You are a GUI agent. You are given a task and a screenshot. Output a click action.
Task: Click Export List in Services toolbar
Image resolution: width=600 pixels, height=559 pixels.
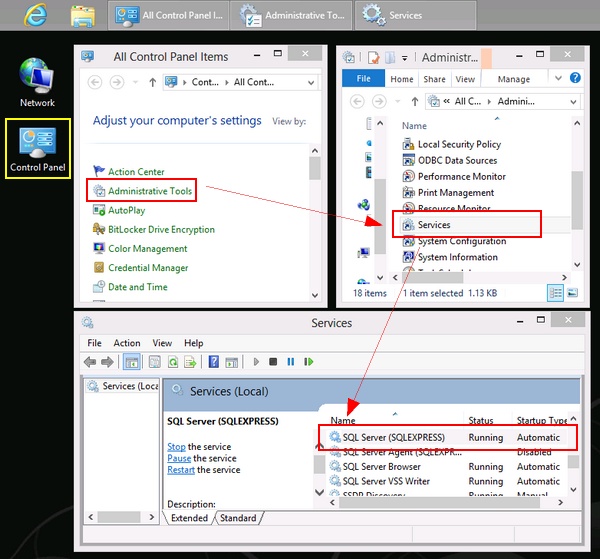[x=190, y=362]
